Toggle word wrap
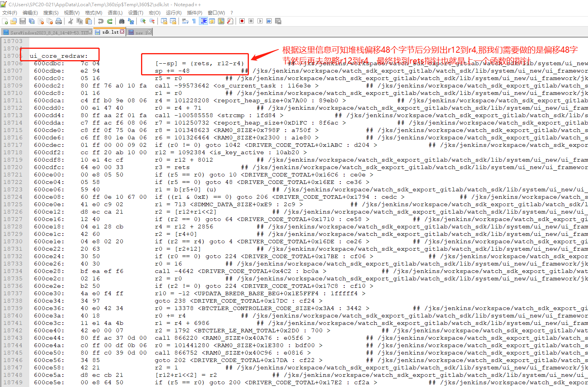The height and width of the screenshot is (387, 588). pos(185,21)
